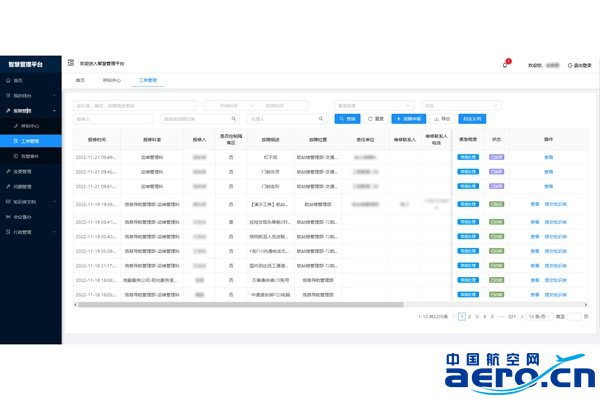This screenshot has width=600, height=400.
Task: Click the blue 查询 search button
Action: [347, 119]
